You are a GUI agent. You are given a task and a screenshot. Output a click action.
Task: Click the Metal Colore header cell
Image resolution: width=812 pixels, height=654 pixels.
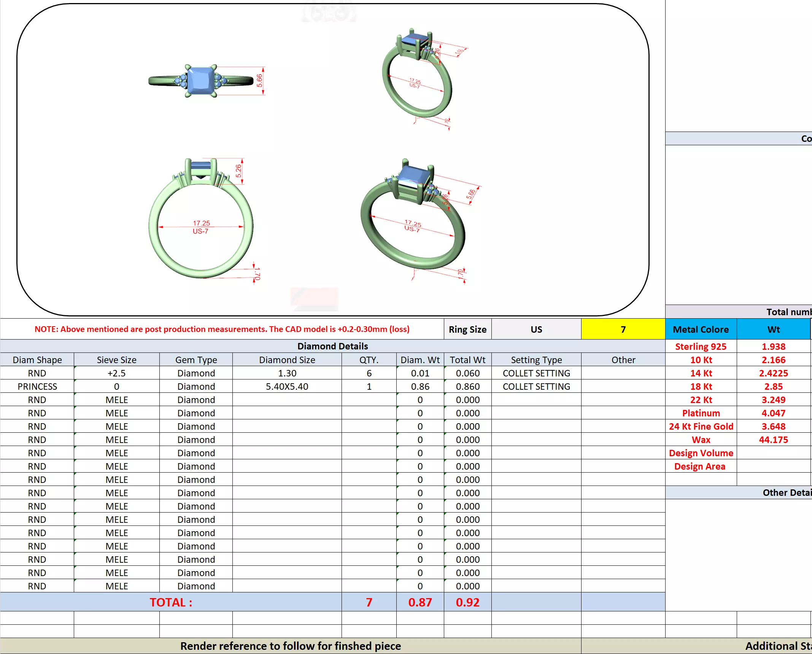click(701, 329)
